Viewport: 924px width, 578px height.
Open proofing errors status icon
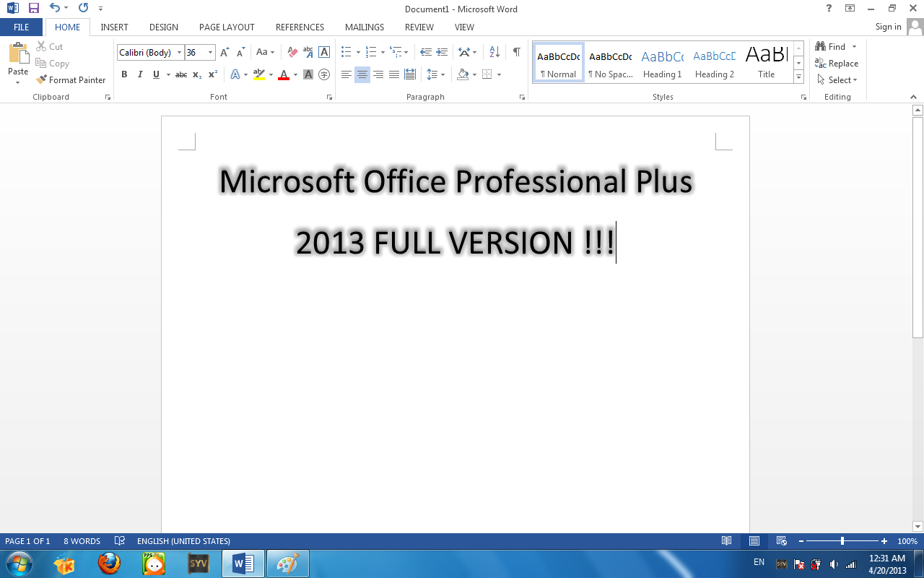click(x=120, y=541)
